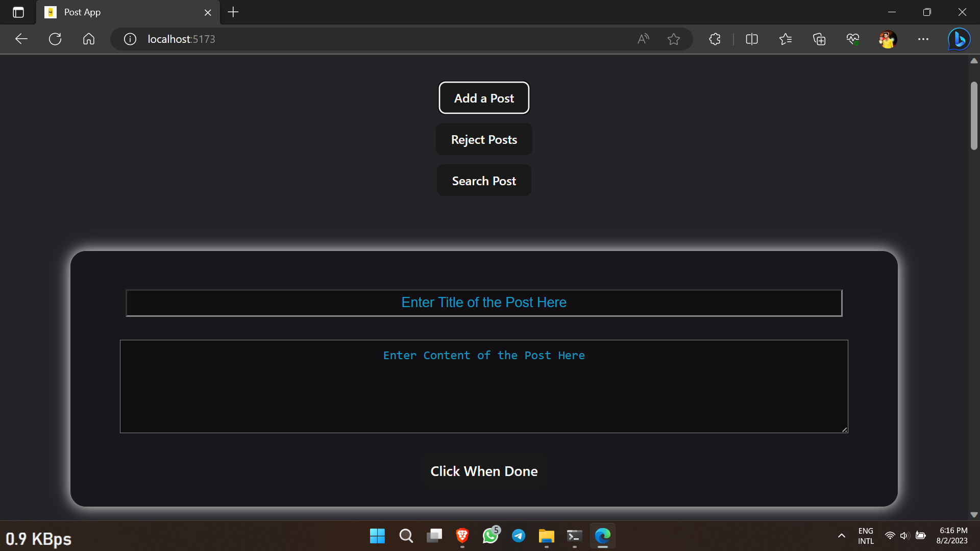The height and width of the screenshot is (551, 980).
Task: Select the Search Post button
Action: (484, 181)
